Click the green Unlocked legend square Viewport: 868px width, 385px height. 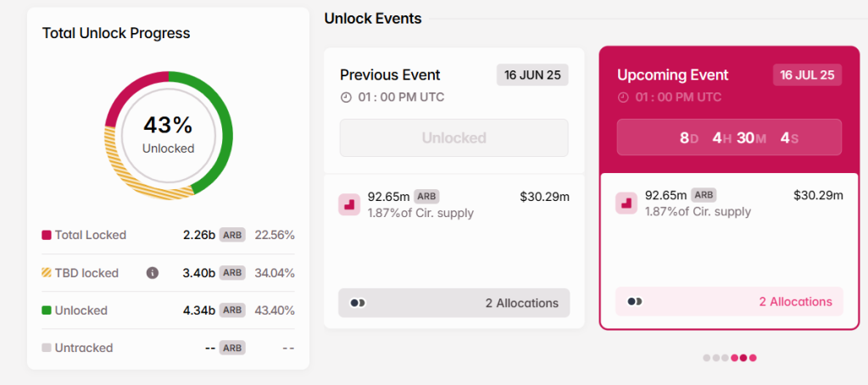click(x=47, y=310)
